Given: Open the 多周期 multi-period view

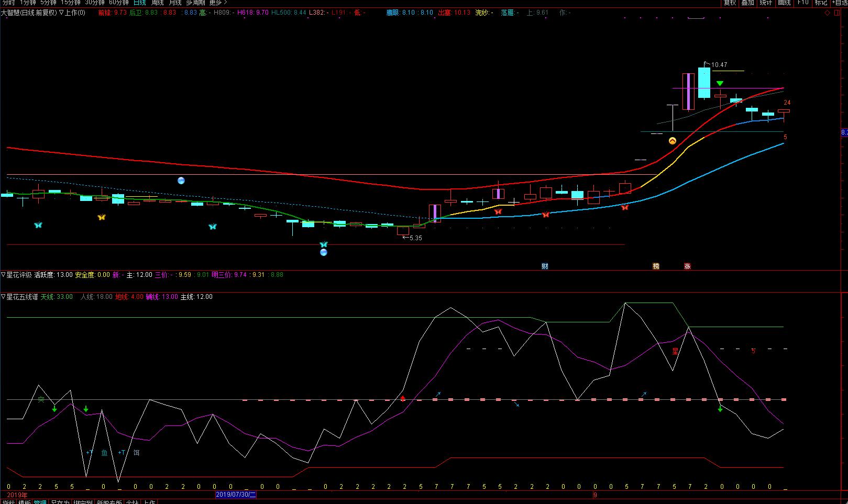Looking at the screenshot, I should (x=195, y=2).
